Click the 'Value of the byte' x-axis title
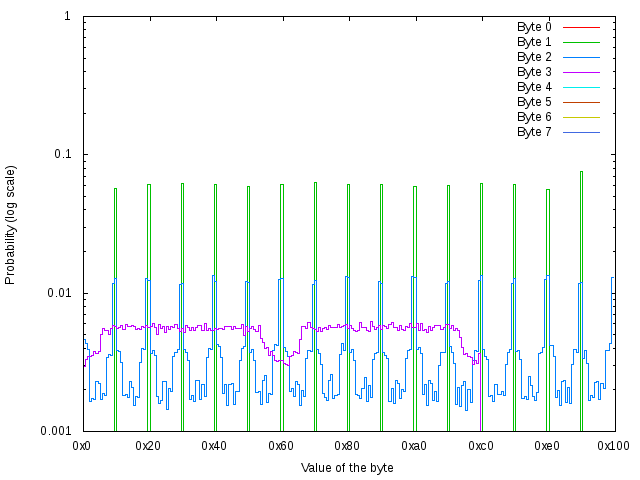 (x=347, y=468)
